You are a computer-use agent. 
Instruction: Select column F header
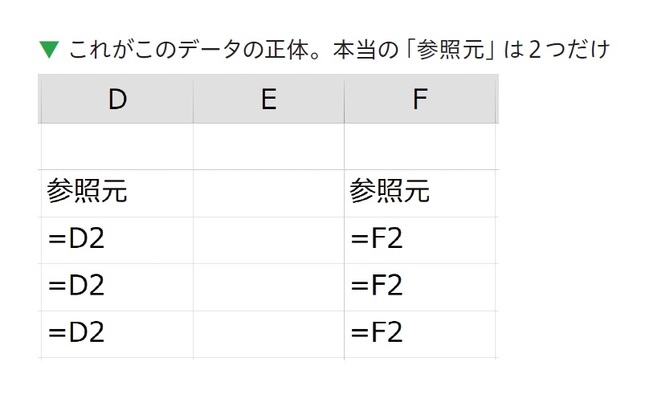coord(421,99)
